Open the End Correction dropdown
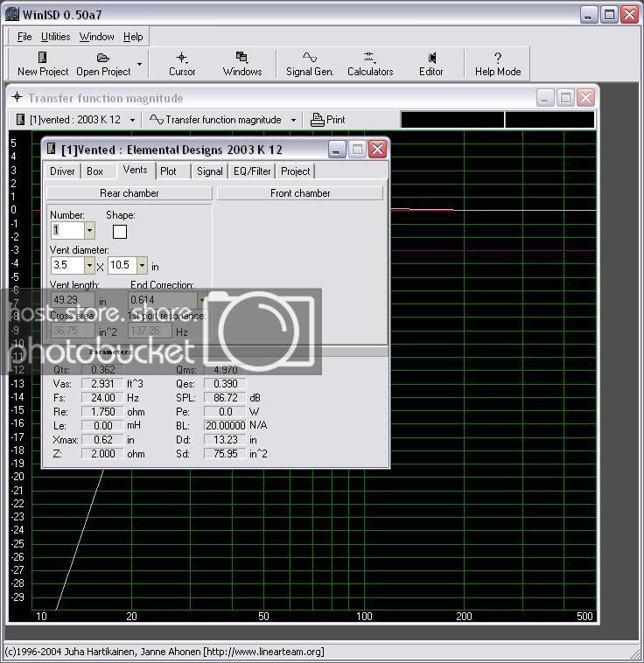The height and width of the screenshot is (663, 644). pos(202,300)
